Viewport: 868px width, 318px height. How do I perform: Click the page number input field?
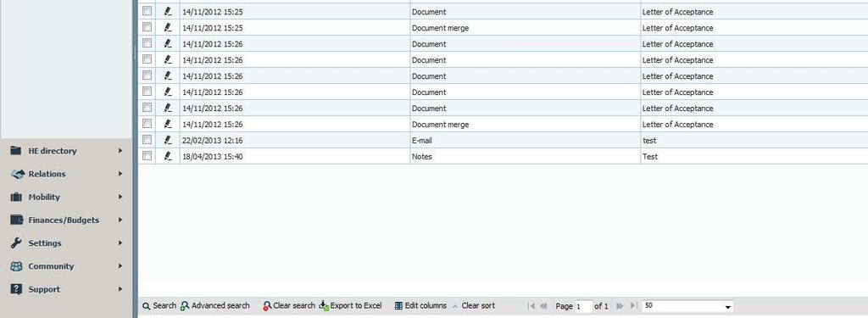[583, 306]
